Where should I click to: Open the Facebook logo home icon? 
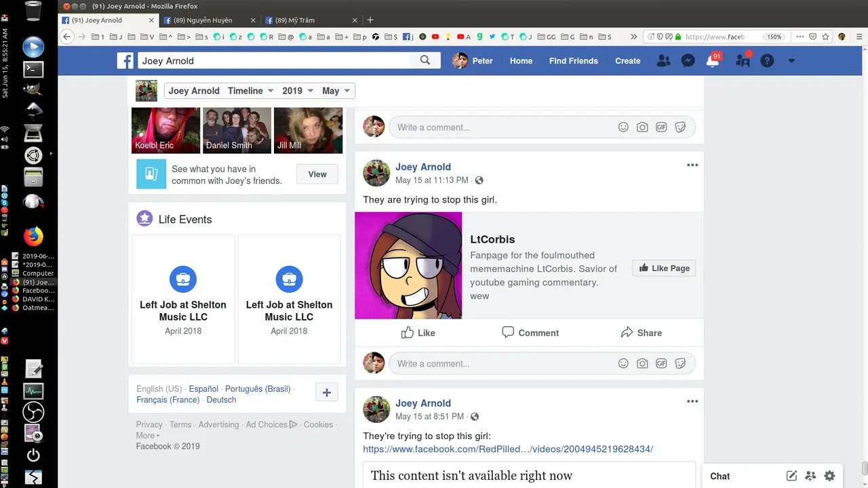pos(125,61)
